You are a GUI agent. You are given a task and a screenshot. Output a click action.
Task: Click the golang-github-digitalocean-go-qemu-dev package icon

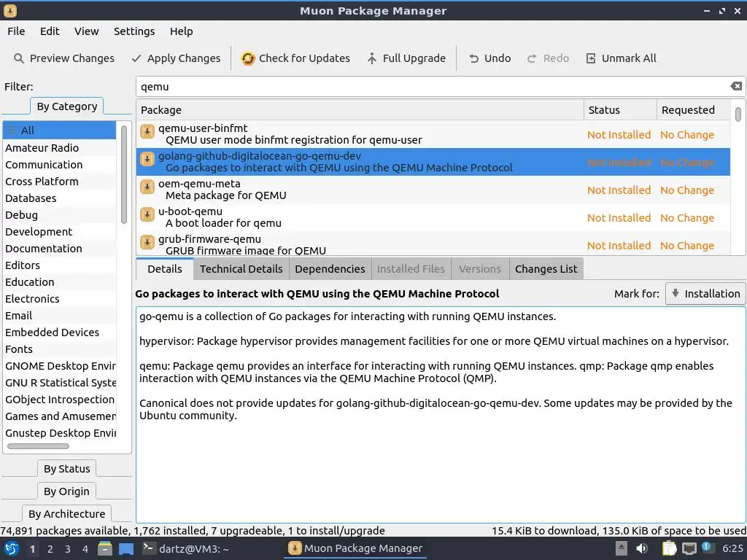click(147, 158)
